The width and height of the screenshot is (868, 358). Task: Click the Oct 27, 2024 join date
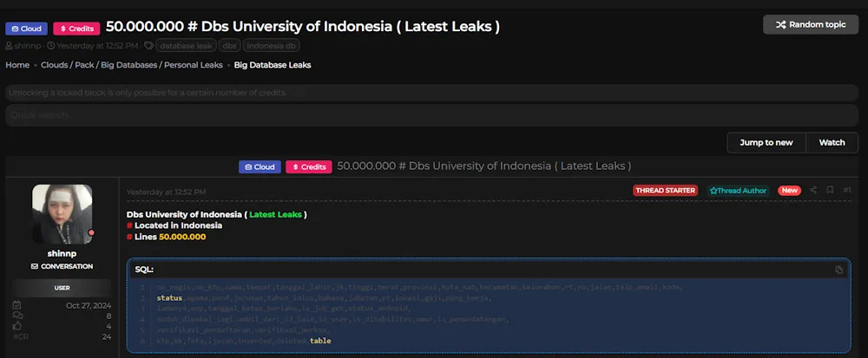89,305
